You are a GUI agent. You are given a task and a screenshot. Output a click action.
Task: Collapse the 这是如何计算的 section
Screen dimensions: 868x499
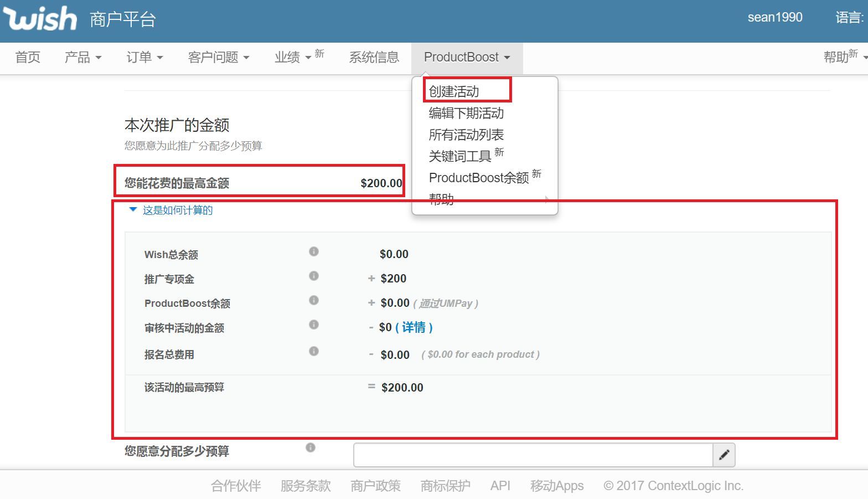[x=170, y=210]
